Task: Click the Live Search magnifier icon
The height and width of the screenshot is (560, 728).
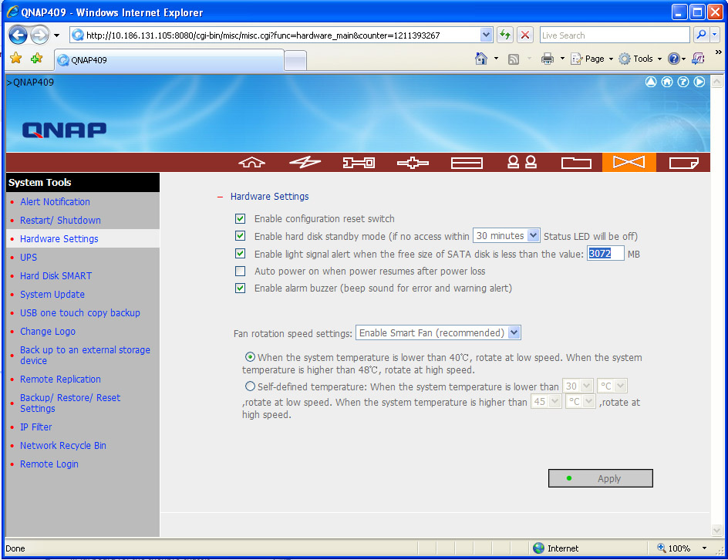Action: point(701,35)
